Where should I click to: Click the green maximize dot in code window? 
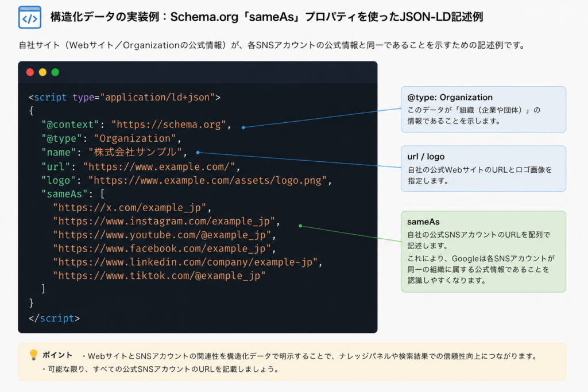click(55, 72)
